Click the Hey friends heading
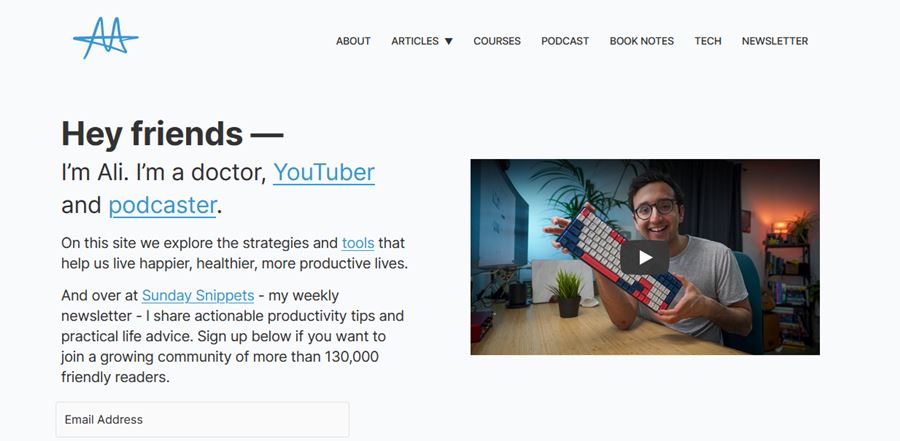900x441 pixels. (x=172, y=133)
